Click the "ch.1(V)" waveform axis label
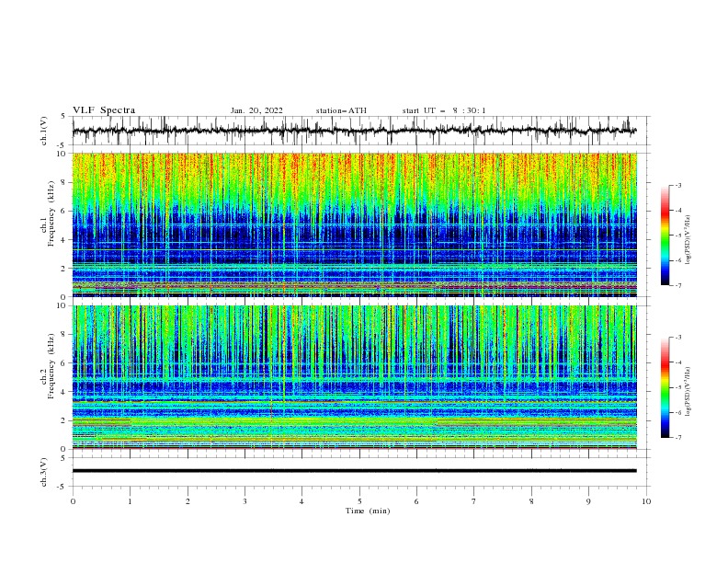The height and width of the screenshot is (563, 728). [44, 131]
